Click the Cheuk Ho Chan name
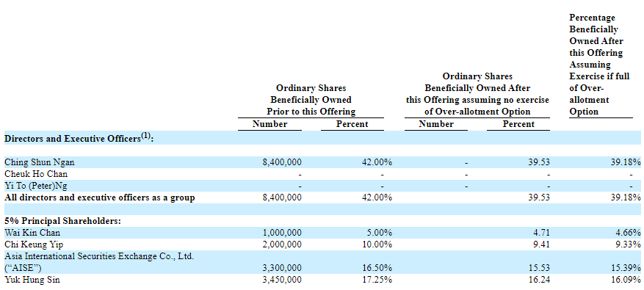 point(36,174)
